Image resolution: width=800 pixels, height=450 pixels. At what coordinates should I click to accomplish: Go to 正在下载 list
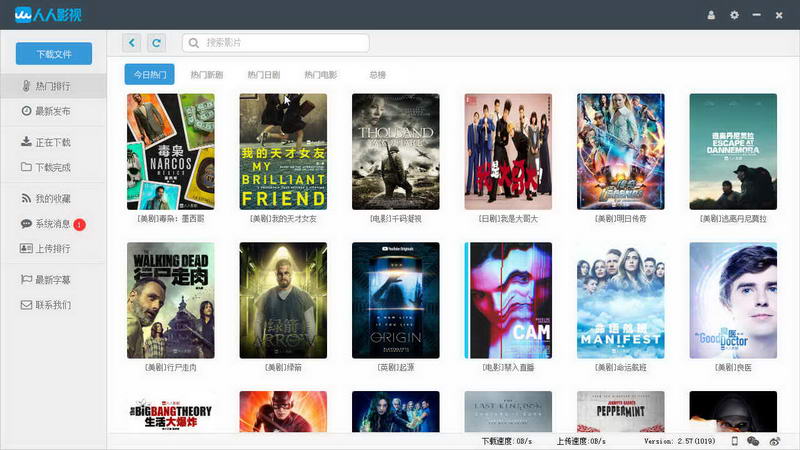tap(53, 142)
